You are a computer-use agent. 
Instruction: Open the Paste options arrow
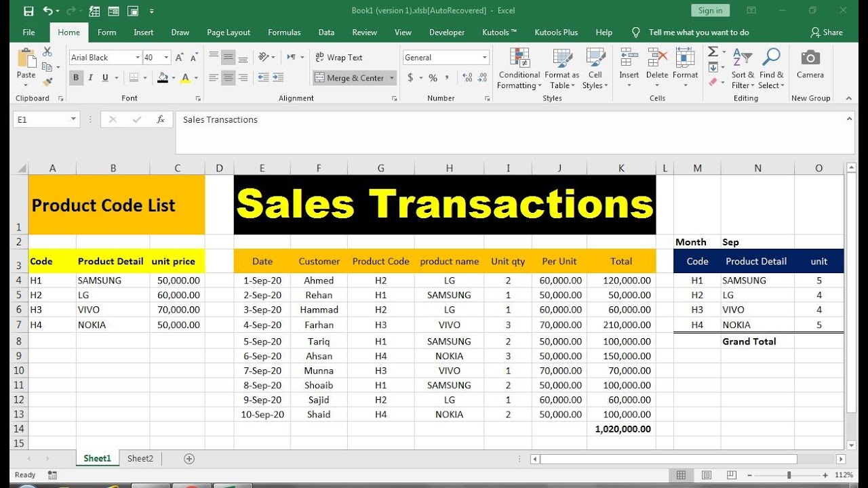tap(26, 85)
